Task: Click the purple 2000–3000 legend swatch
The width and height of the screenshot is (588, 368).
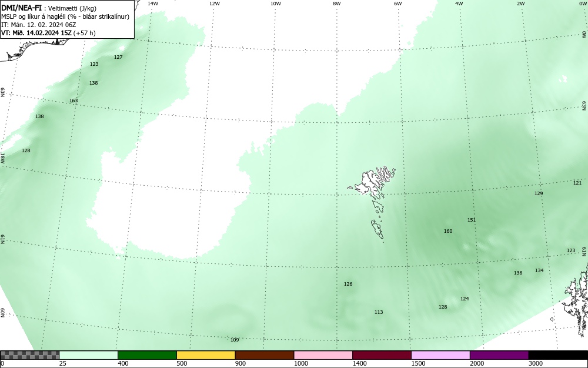Action: coord(499,355)
